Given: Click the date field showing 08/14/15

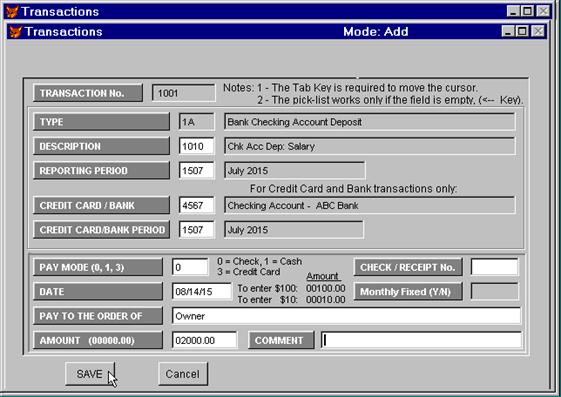Looking at the screenshot, I should point(202,291).
